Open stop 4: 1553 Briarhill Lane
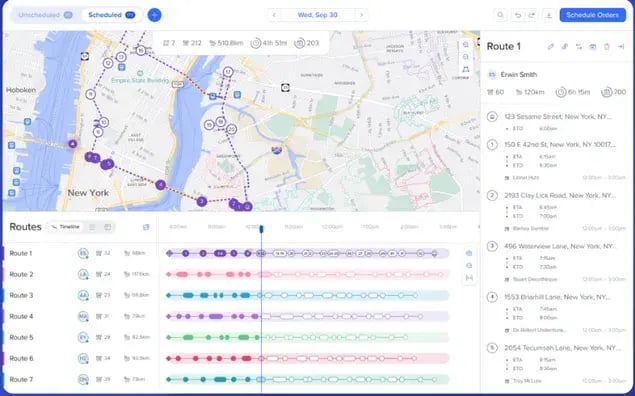 [x=558, y=297]
